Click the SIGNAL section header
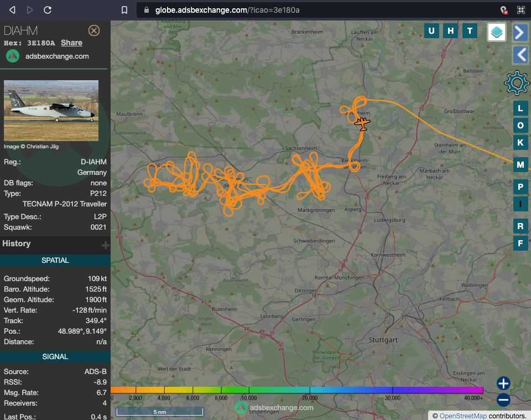Screen dimensions: 531x420 tap(55, 356)
